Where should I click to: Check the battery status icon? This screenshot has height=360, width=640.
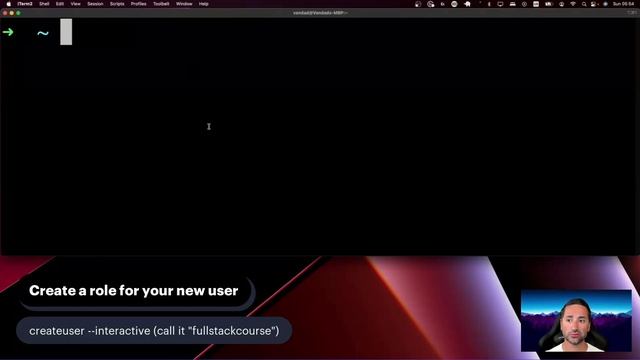coord(549,4)
